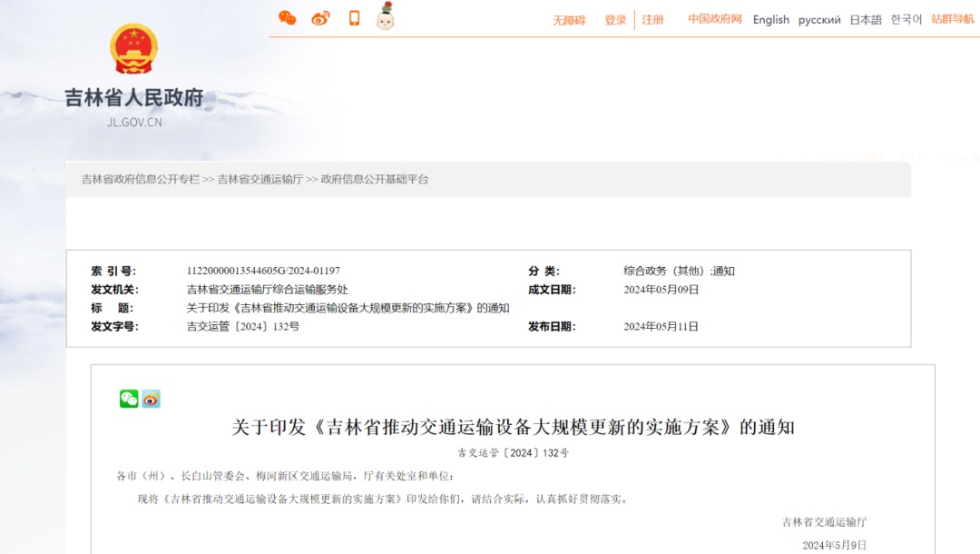Select info-box document number 吉交运管〔2024〕132号
Image resolution: width=980 pixels, height=554 pixels.
[x=242, y=326]
